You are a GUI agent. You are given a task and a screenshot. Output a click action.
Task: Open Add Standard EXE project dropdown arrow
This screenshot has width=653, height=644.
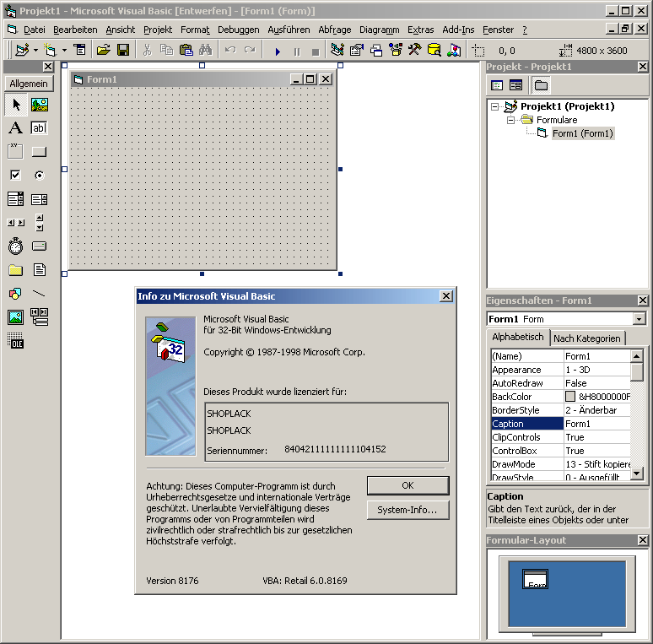(x=35, y=51)
